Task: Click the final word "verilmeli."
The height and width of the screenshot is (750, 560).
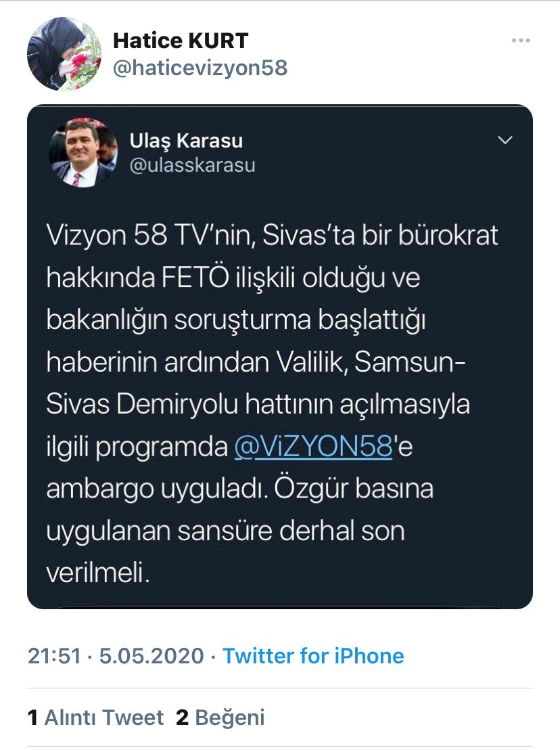Action: (98, 573)
